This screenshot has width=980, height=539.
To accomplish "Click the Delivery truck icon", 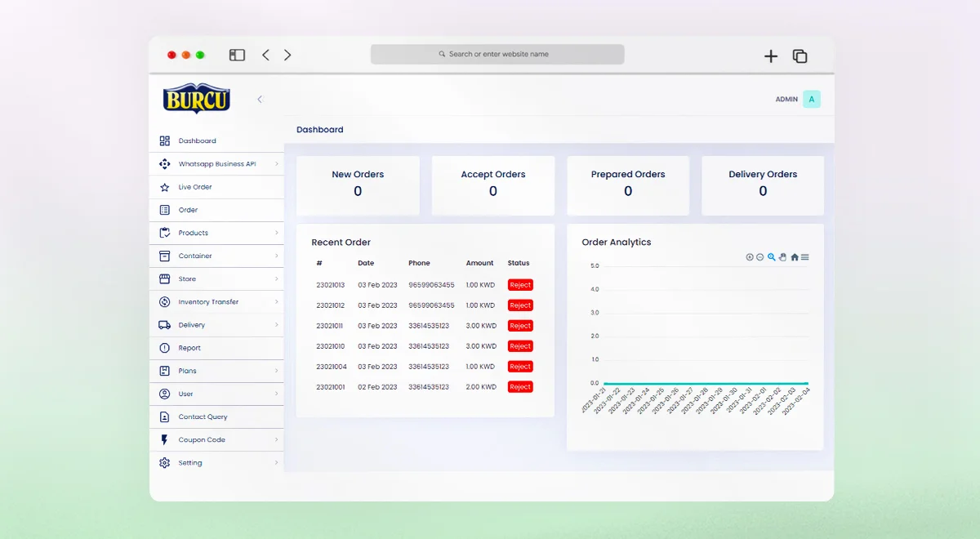I will tap(164, 325).
